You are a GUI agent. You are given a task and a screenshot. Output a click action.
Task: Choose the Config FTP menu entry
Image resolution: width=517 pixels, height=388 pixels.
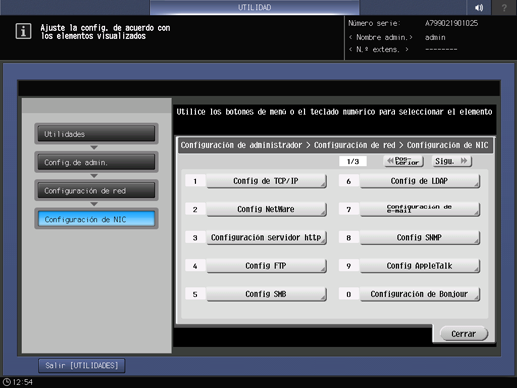point(266,266)
